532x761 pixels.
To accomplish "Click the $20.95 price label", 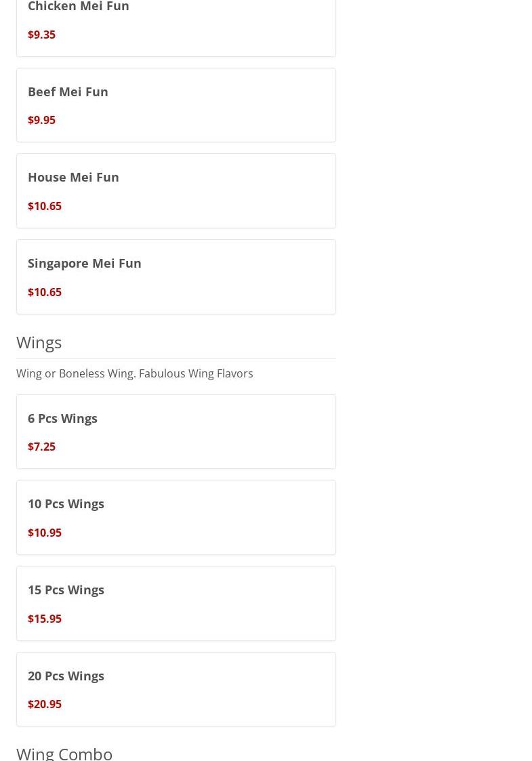I will tap(45, 703).
